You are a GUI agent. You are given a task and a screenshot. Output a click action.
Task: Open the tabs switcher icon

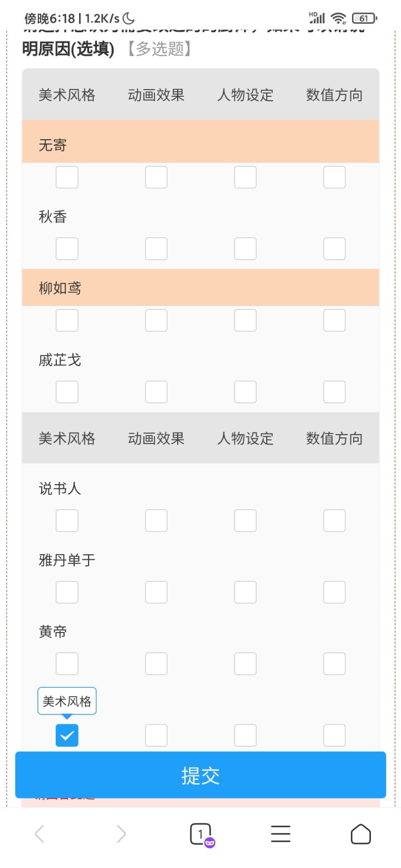click(x=202, y=835)
